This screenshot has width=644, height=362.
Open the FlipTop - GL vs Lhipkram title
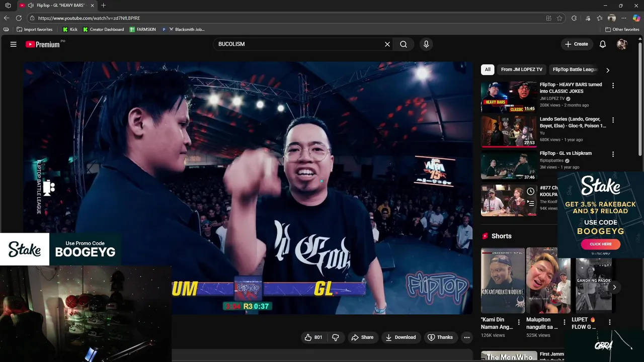coord(566,153)
